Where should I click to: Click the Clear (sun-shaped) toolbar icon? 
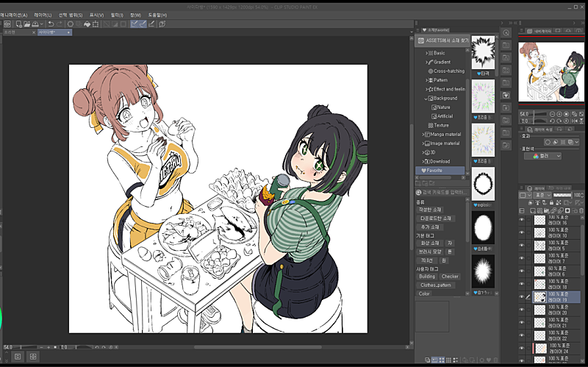click(x=70, y=24)
